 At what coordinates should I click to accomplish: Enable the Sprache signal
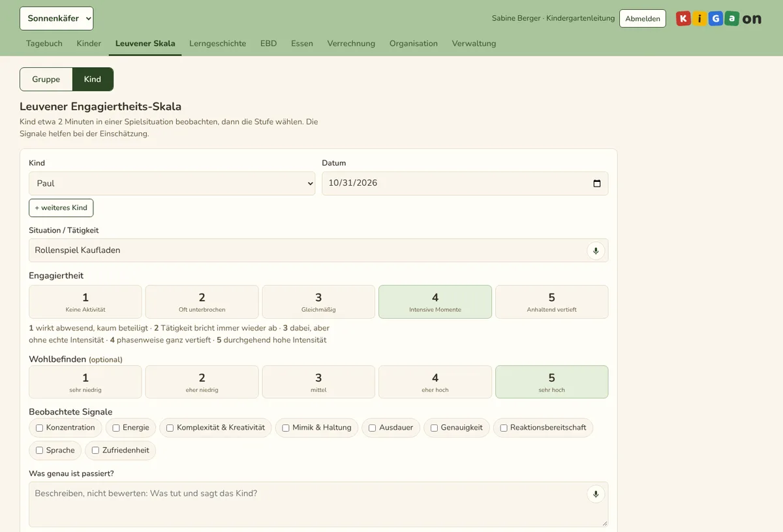click(x=40, y=451)
